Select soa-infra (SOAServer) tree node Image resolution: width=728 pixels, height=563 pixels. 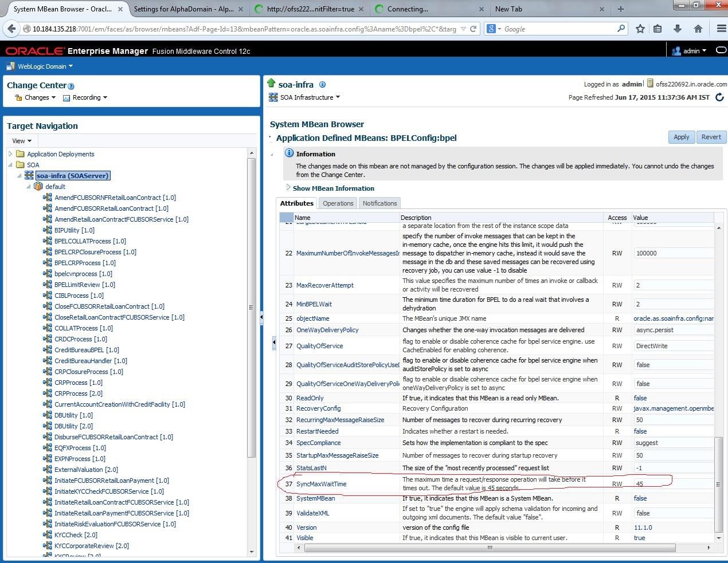pyautogui.click(x=73, y=176)
